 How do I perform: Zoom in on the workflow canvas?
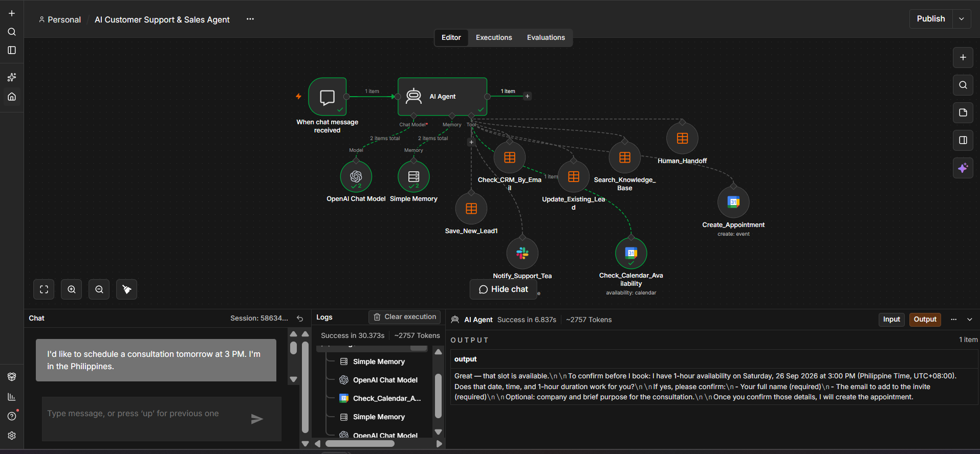72,289
